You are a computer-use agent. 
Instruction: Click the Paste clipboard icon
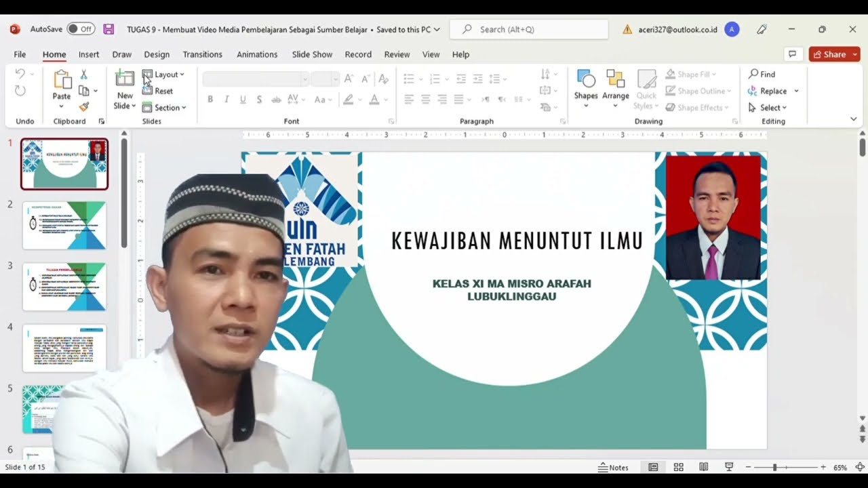62,80
